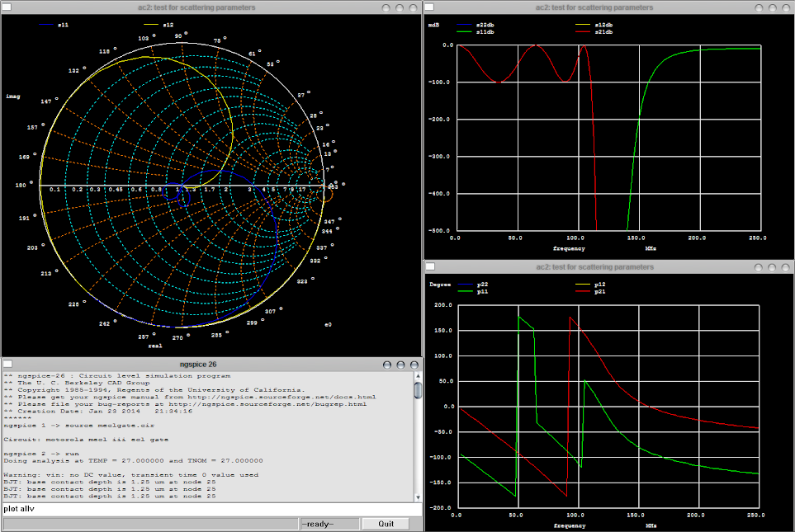Click 'Doing analysis at TEMP = 27.000000' line

click(x=134, y=461)
